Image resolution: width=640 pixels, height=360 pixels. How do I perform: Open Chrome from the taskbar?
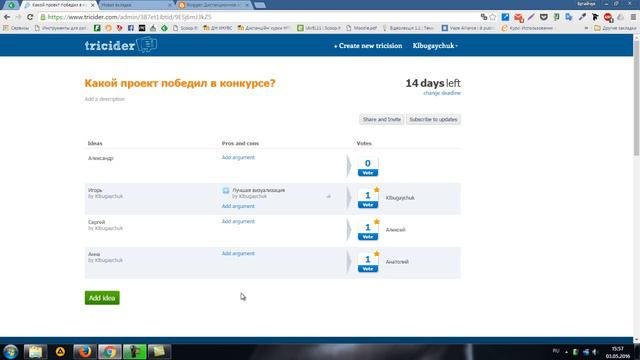coord(110,351)
